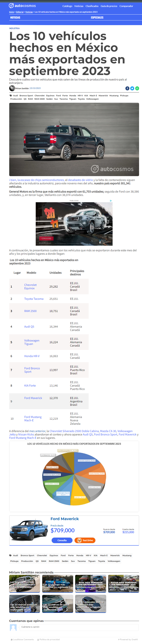Click the tag icon above Audi

[11, 95]
